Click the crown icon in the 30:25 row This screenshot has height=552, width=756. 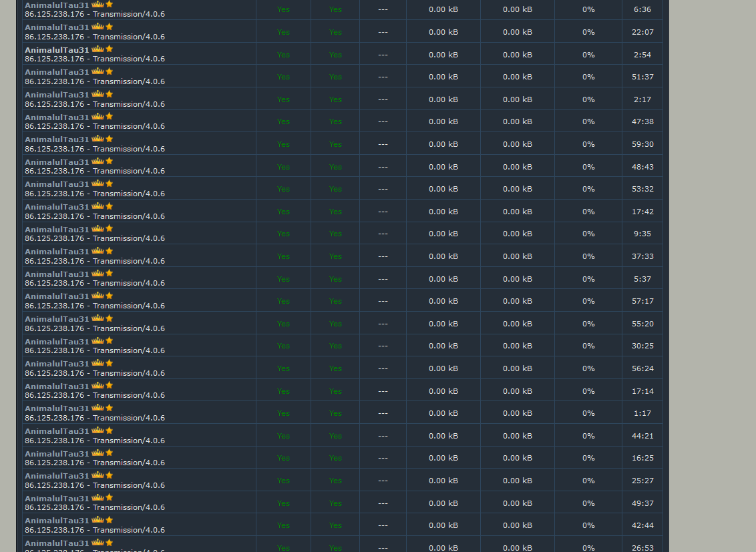click(98, 341)
